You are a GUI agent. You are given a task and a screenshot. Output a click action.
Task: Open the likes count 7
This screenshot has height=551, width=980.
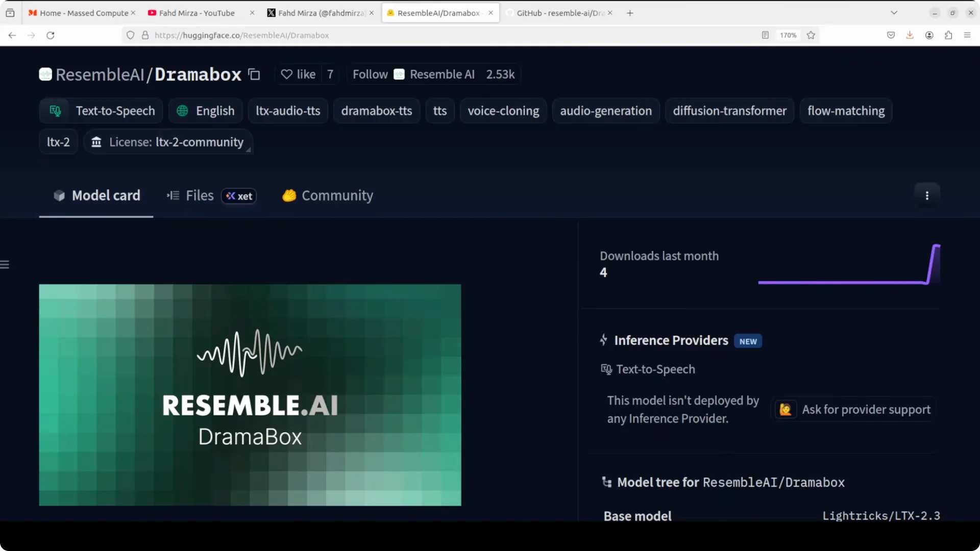point(330,74)
